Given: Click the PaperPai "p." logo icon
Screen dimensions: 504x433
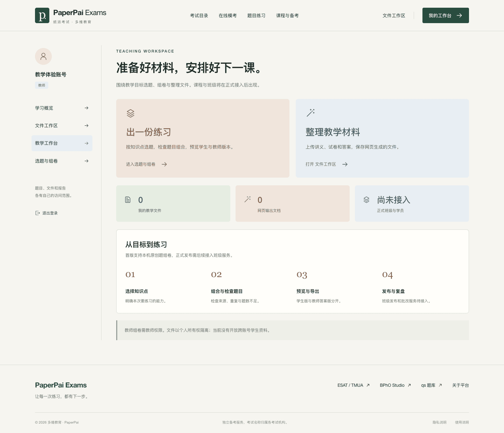Looking at the screenshot, I should pyautogui.click(x=42, y=15).
